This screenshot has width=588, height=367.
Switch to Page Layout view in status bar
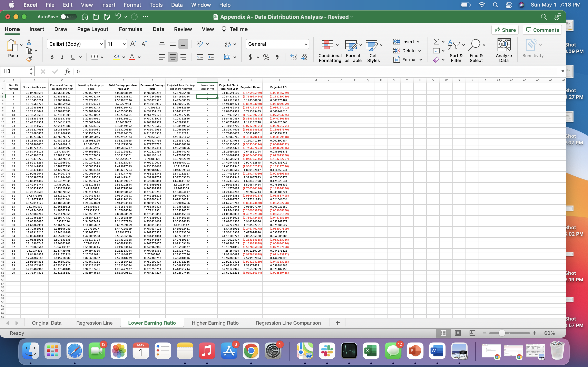(458, 333)
